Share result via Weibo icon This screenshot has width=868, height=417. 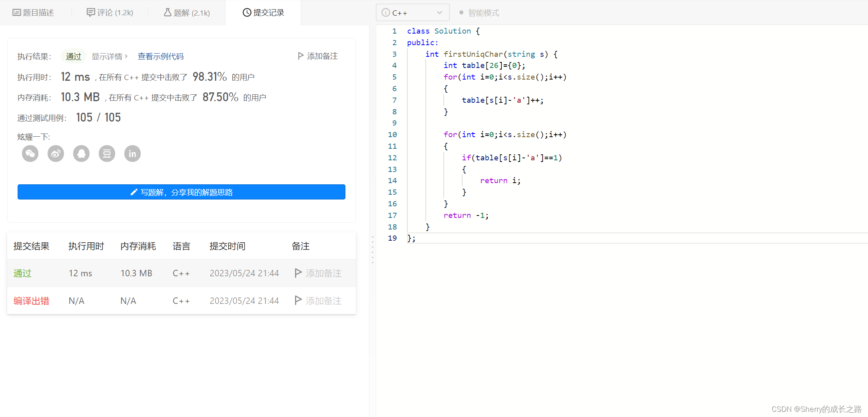point(56,154)
